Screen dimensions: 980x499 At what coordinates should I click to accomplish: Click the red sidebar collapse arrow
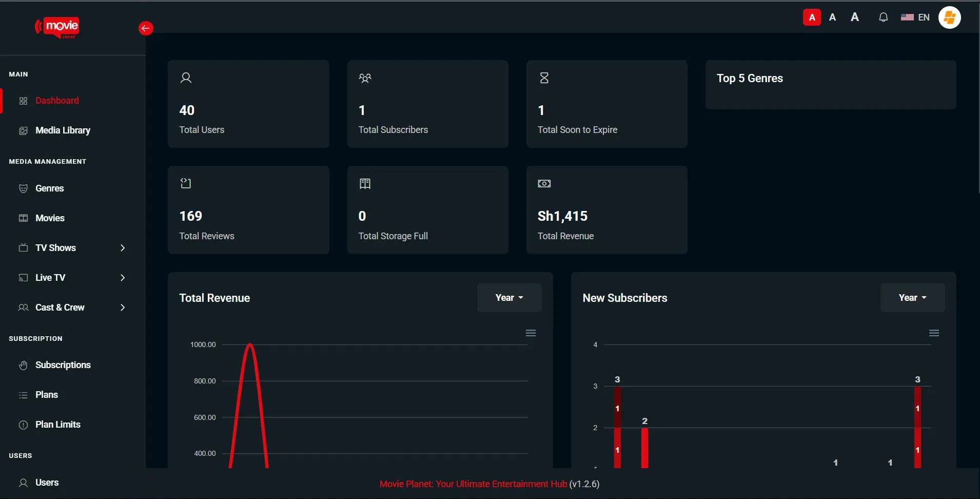click(146, 28)
